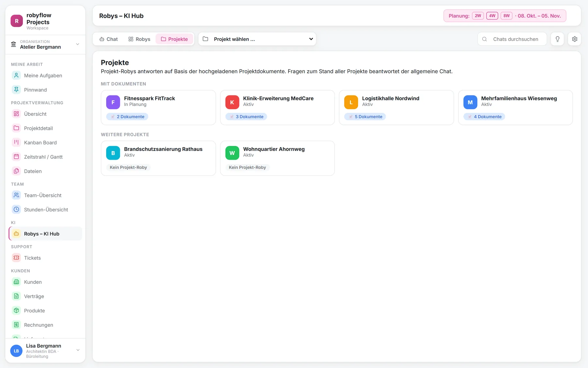Click the Dateien files icon

[16, 171]
